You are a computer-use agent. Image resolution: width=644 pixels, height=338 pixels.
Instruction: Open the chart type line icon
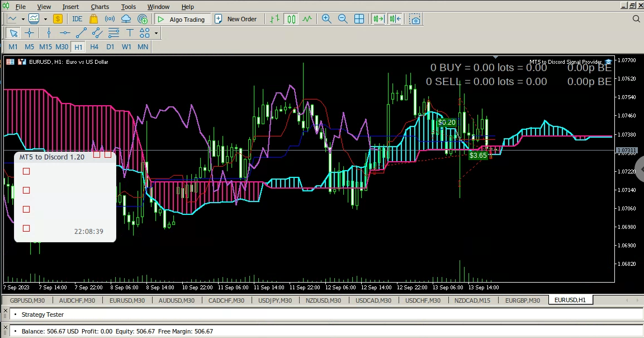tap(12, 19)
